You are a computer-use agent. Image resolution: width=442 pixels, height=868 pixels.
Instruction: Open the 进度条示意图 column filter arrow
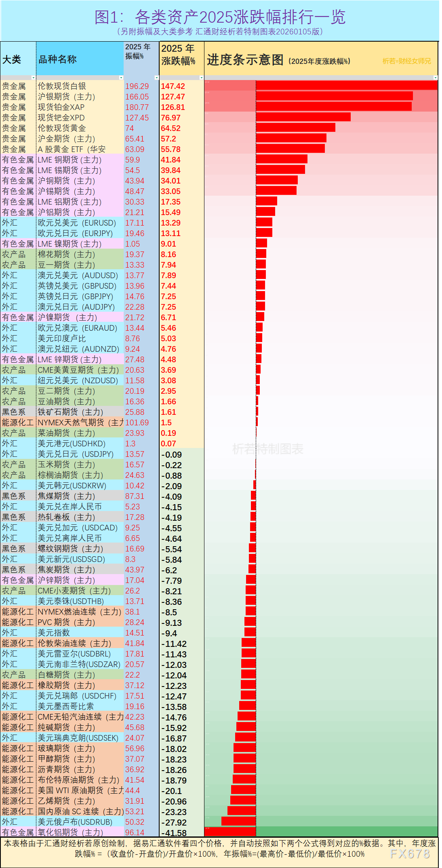click(435, 78)
